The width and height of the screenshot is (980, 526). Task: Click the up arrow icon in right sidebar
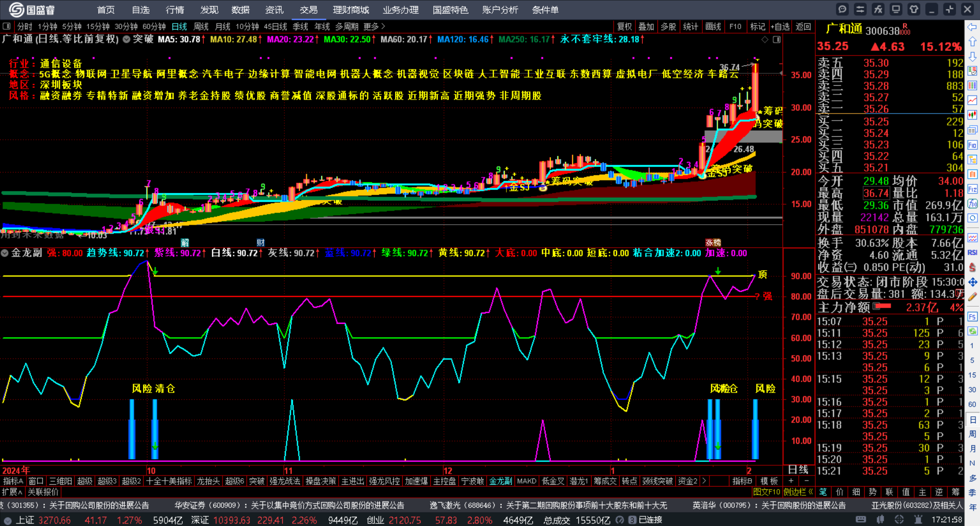pos(972,42)
